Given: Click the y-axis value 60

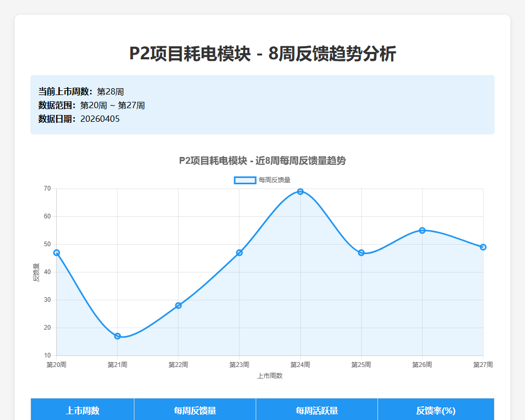Looking at the screenshot, I should [47, 216].
